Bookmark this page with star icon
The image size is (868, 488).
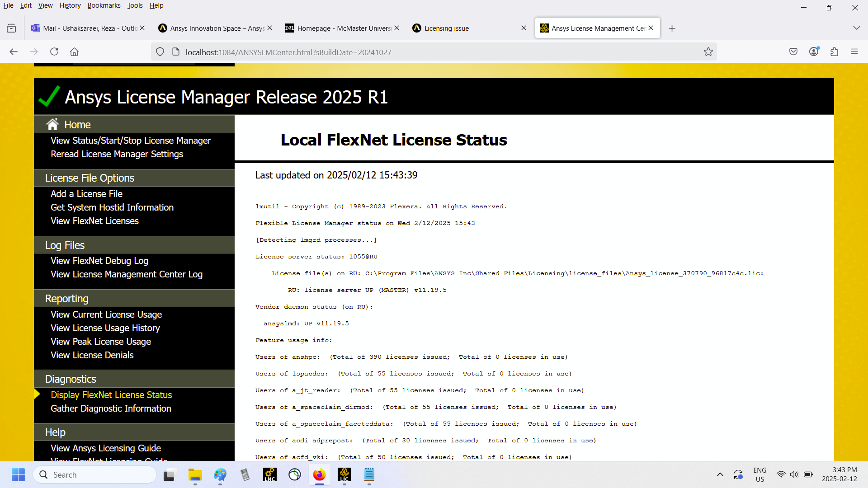click(x=708, y=52)
